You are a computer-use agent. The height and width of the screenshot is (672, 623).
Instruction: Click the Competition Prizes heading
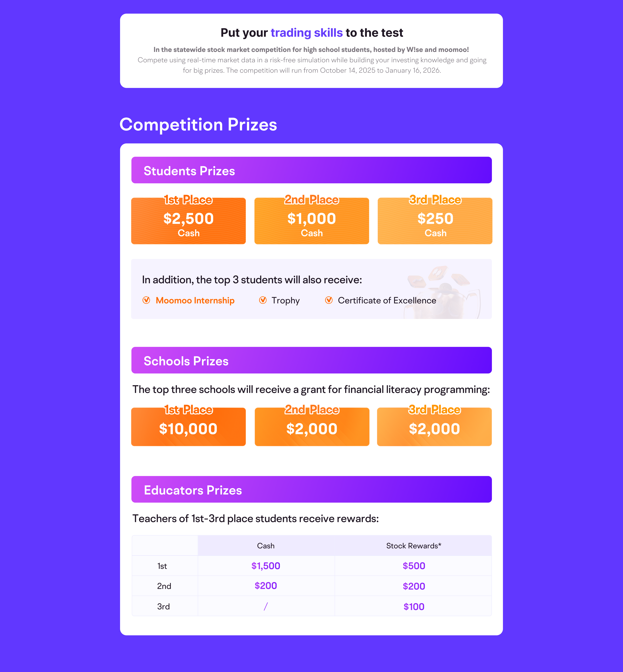coord(198,125)
